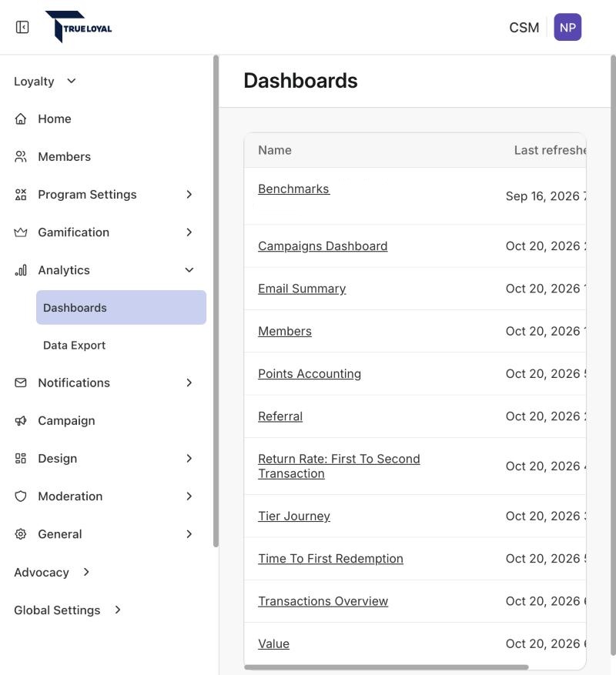Open the Campaigns Dashboard link

(x=323, y=246)
